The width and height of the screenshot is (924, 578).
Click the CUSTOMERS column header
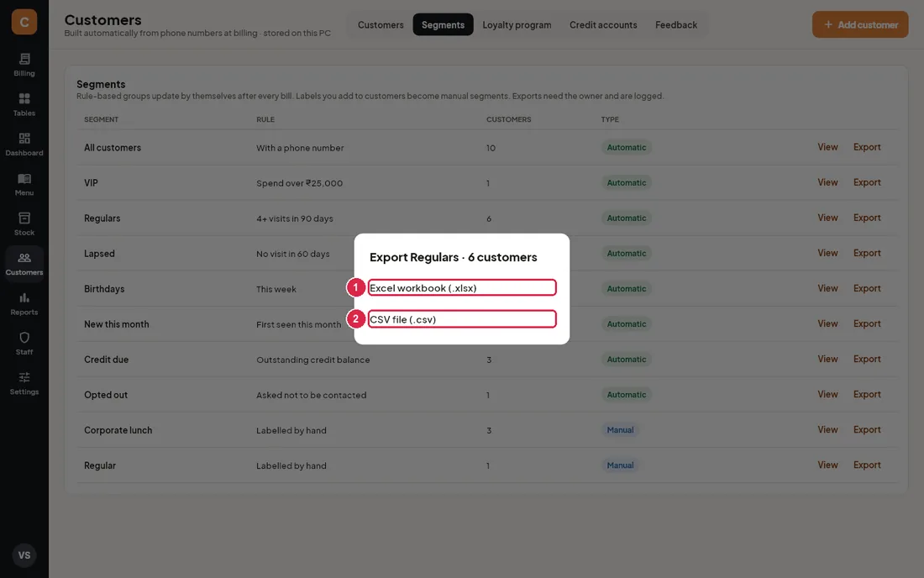pyautogui.click(x=508, y=119)
